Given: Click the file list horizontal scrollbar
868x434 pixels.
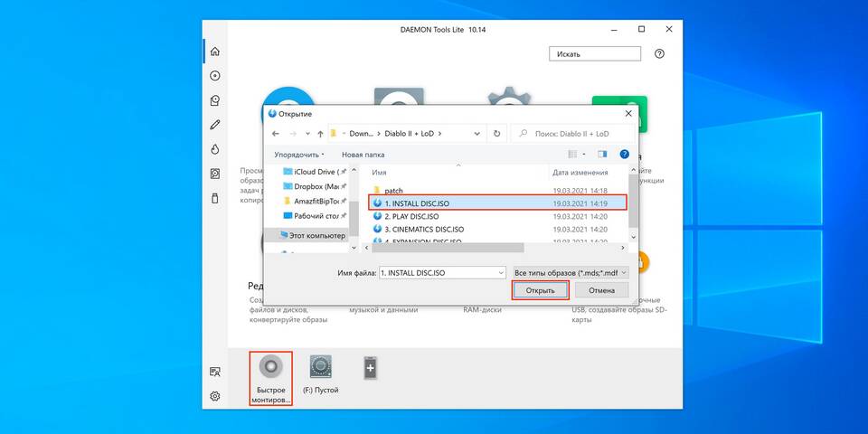Looking at the screenshot, I should (448, 248).
